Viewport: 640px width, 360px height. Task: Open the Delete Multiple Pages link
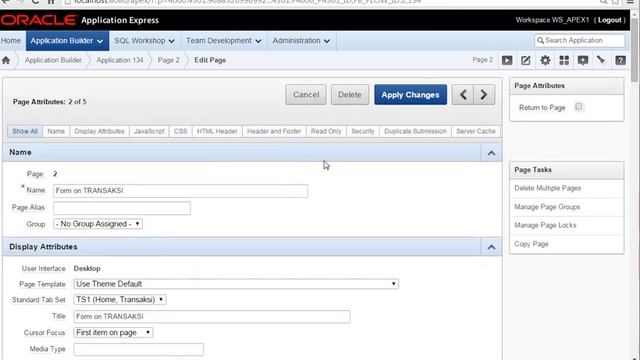pyautogui.click(x=548, y=188)
